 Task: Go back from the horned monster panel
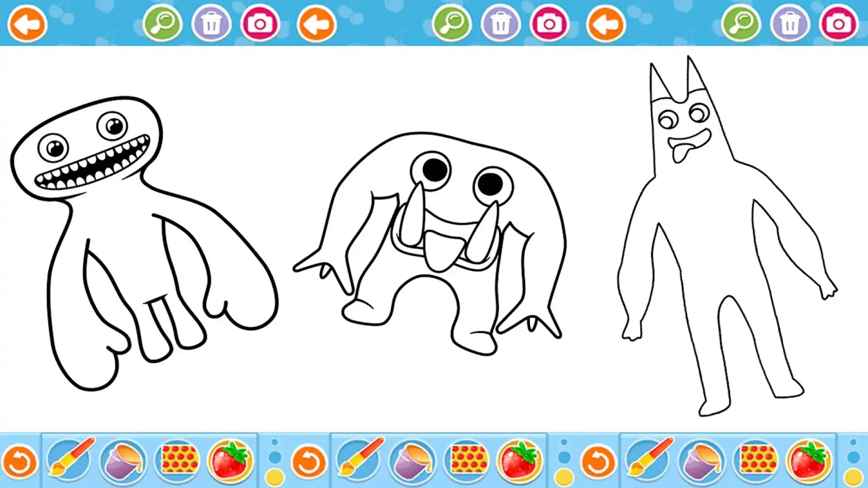click(606, 24)
